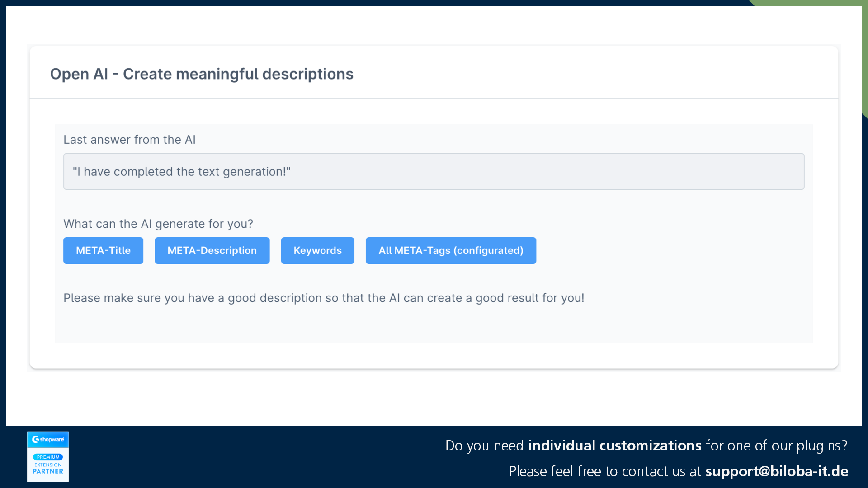Open the Shopware Premium Extension Partner badge
This screenshot has width=868, height=488.
click(48, 456)
